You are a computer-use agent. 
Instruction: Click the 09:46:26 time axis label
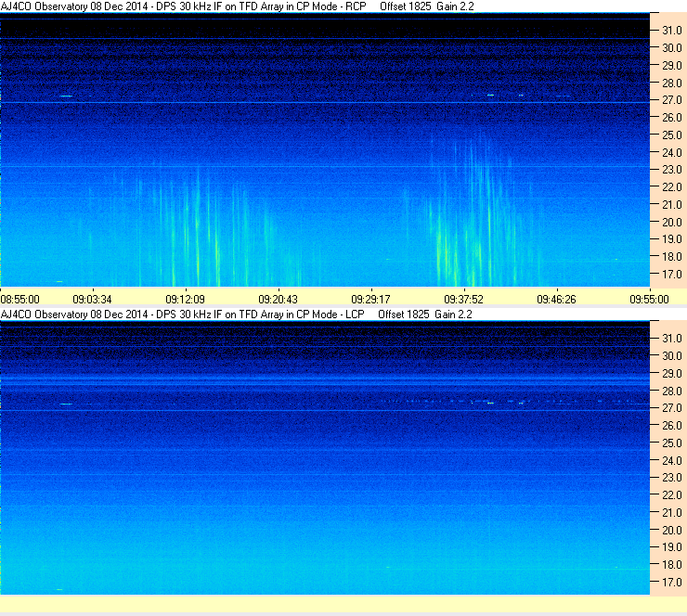tap(556, 300)
